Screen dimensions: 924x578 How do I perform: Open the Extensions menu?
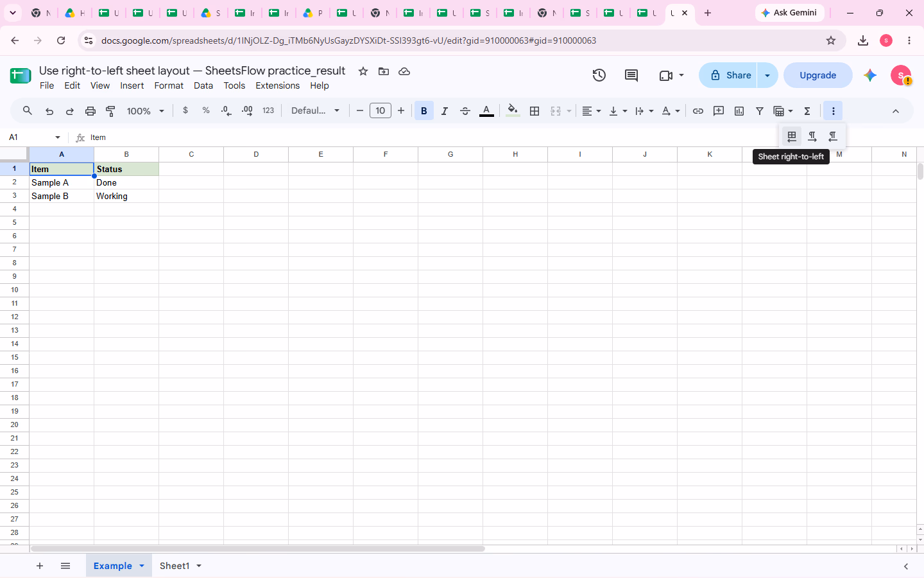pos(278,85)
